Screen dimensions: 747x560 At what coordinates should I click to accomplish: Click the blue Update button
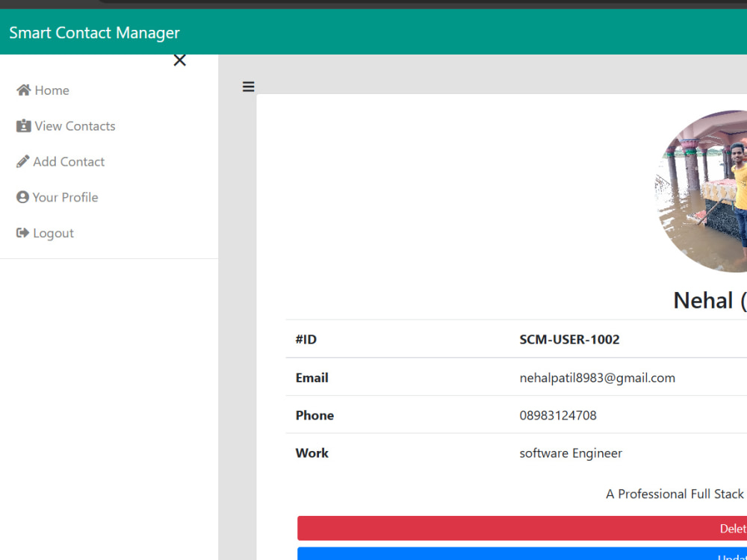tap(522, 554)
